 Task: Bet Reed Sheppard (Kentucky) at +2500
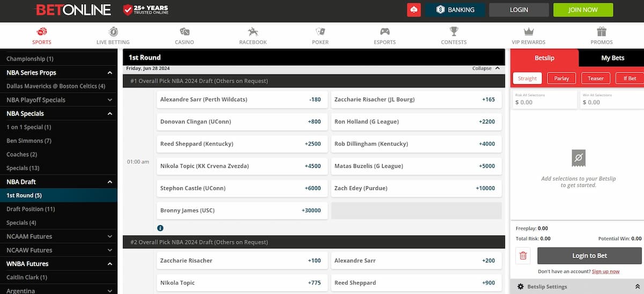click(x=242, y=144)
